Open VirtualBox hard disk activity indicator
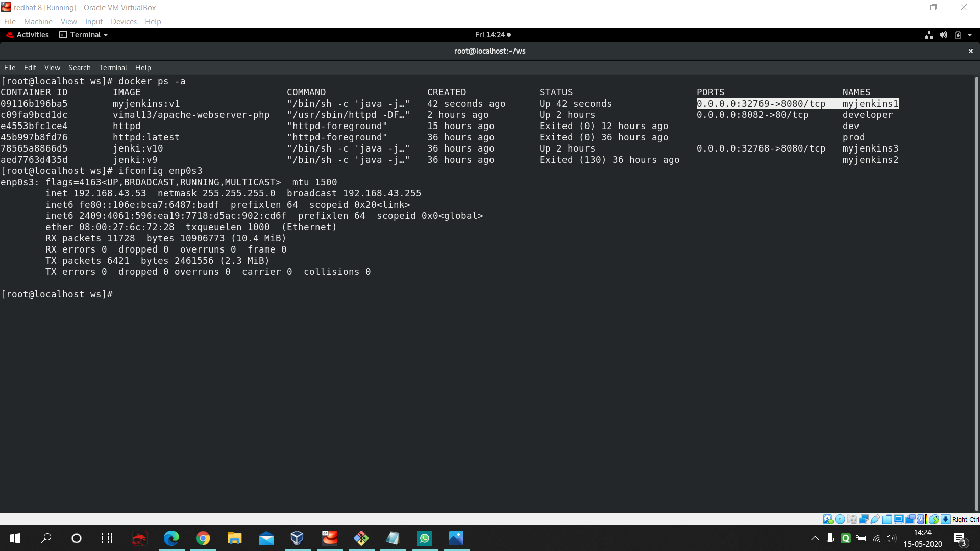This screenshot has width=980, height=551. pos(828,519)
